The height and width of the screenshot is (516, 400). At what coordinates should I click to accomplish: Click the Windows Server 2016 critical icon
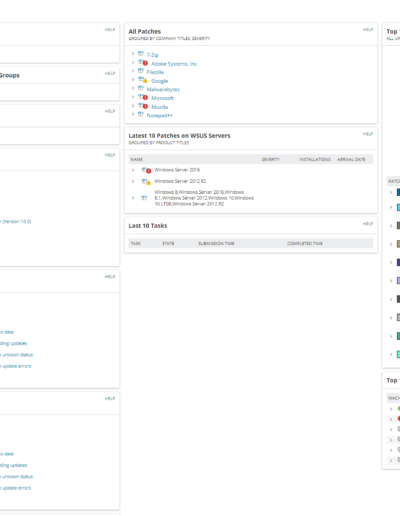(x=146, y=170)
